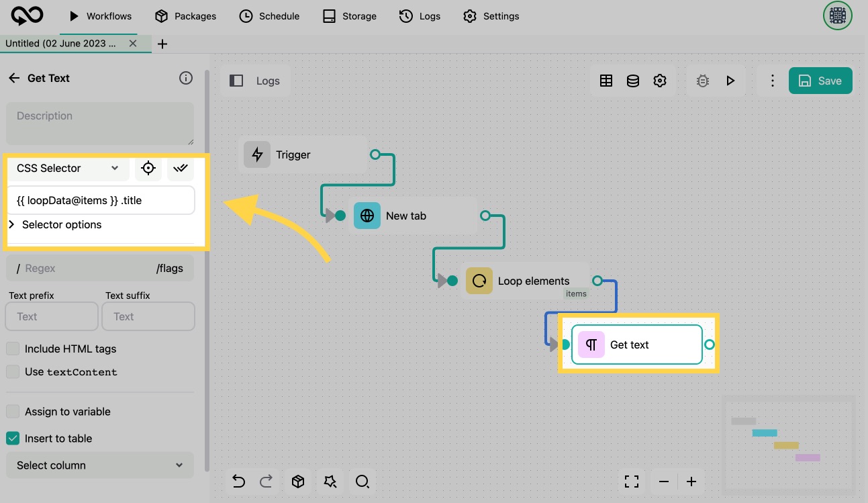Go to the Packages menu
Screen dimensions: 868x503
(x=185, y=16)
